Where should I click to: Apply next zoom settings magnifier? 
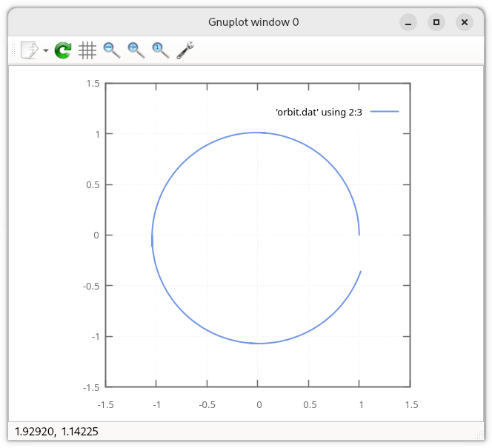pyautogui.click(x=136, y=50)
